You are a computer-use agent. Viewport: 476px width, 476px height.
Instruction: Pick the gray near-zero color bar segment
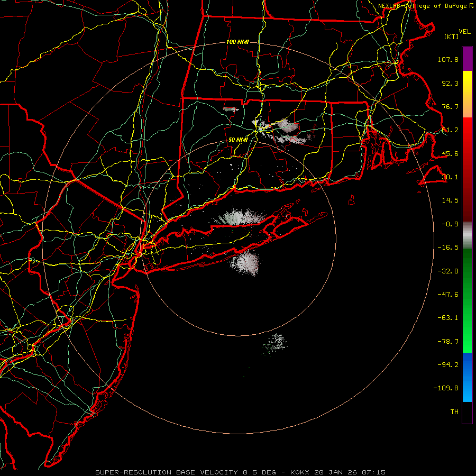click(x=467, y=235)
